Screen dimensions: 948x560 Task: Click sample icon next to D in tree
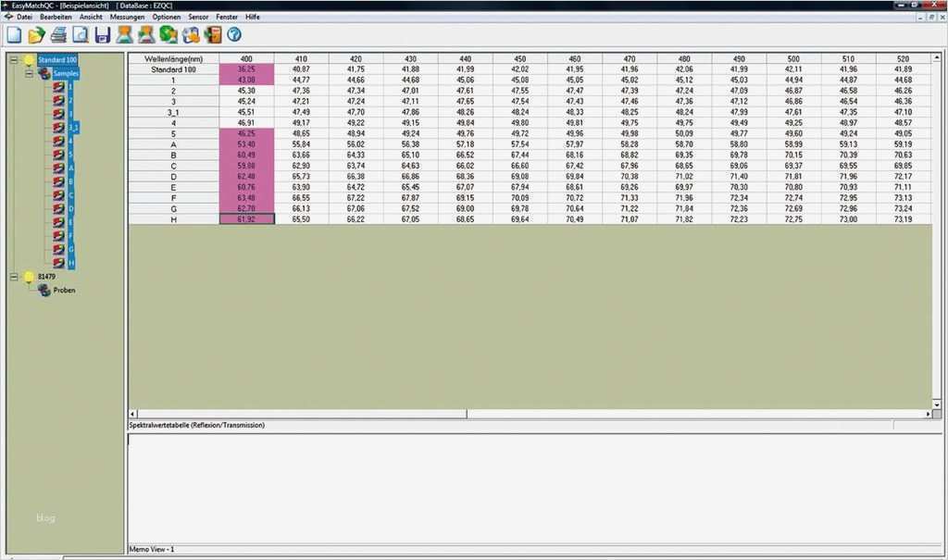pos(58,208)
